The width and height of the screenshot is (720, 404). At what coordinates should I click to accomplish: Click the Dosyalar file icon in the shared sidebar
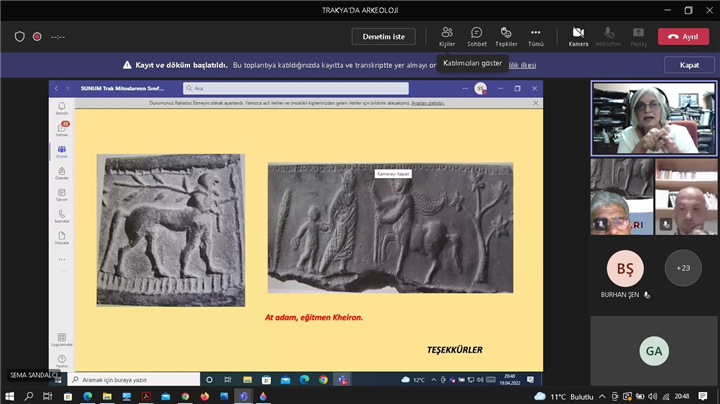[x=62, y=238]
